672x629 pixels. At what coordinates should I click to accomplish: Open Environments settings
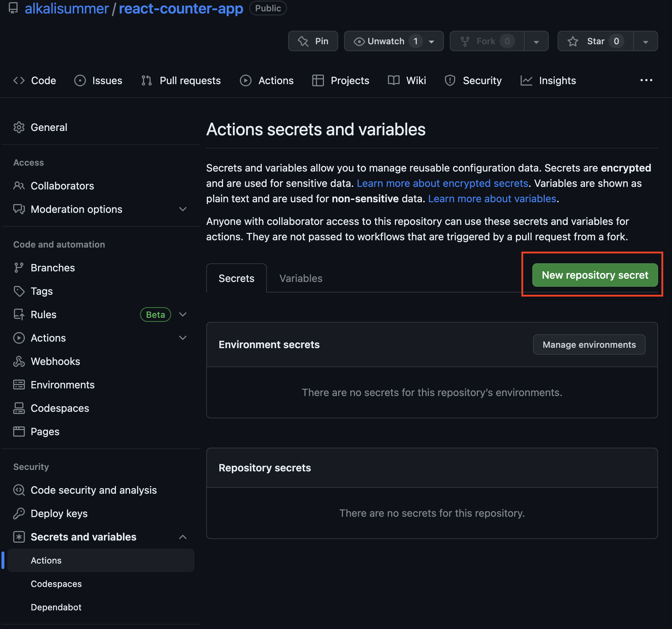pos(101,385)
